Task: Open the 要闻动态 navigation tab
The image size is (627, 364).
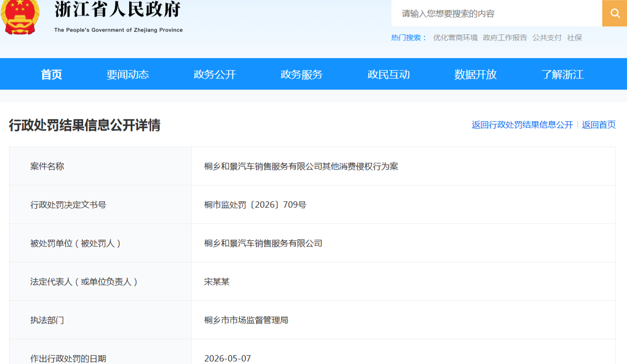Action: (x=128, y=74)
